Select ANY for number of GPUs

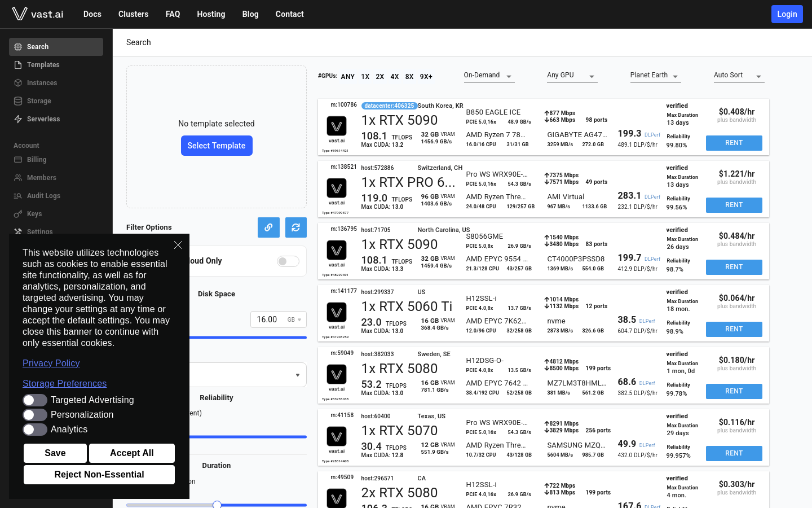tap(348, 77)
